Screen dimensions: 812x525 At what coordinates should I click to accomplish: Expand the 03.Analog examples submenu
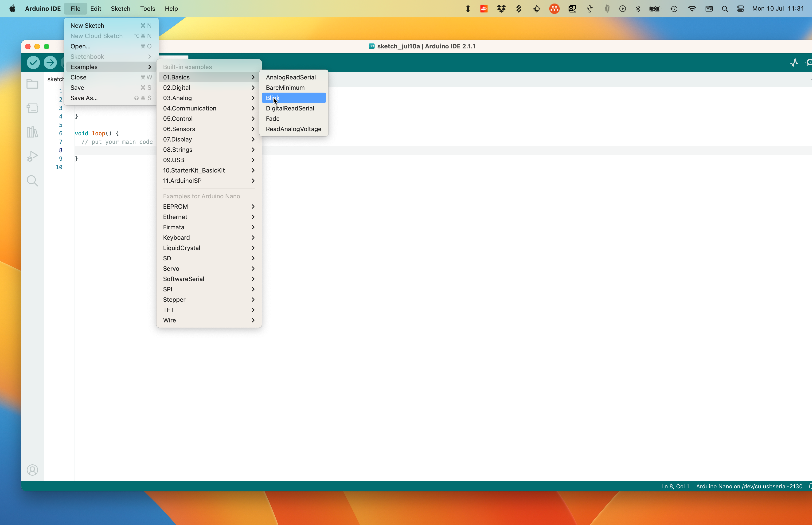click(209, 98)
